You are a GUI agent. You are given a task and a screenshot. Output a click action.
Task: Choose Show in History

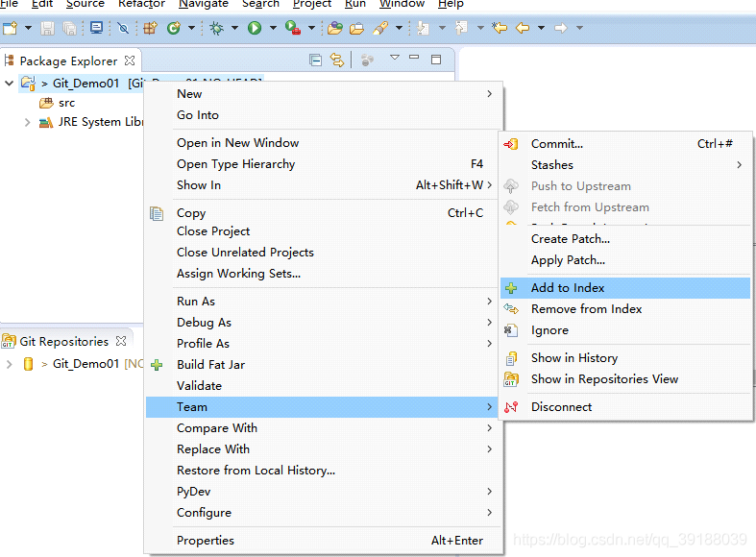(625, 358)
